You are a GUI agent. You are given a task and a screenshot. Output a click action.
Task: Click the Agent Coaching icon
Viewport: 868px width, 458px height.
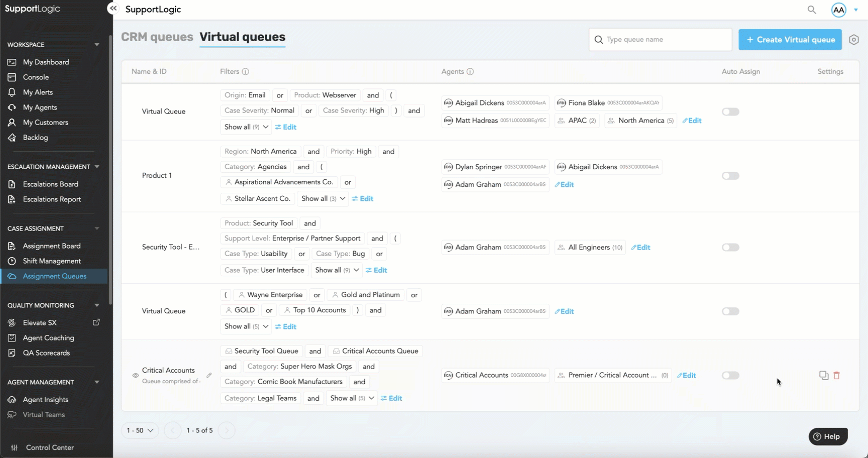point(12,338)
